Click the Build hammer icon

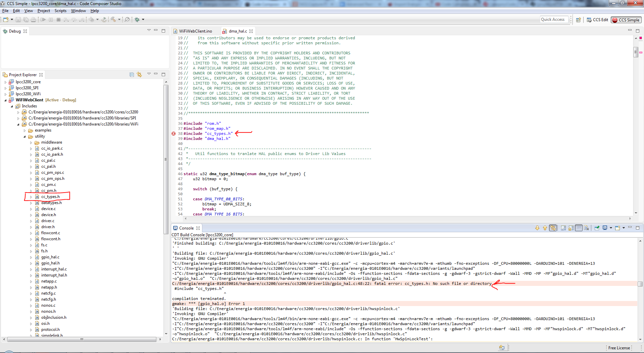click(x=113, y=19)
